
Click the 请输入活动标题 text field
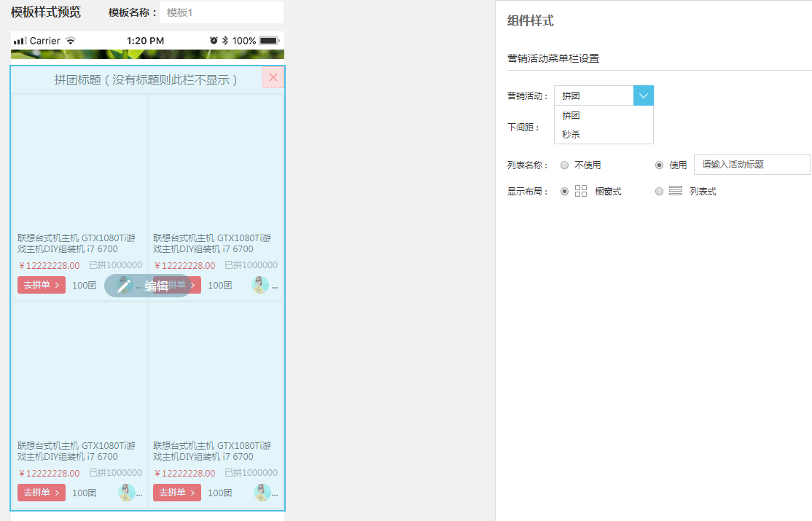(x=752, y=165)
